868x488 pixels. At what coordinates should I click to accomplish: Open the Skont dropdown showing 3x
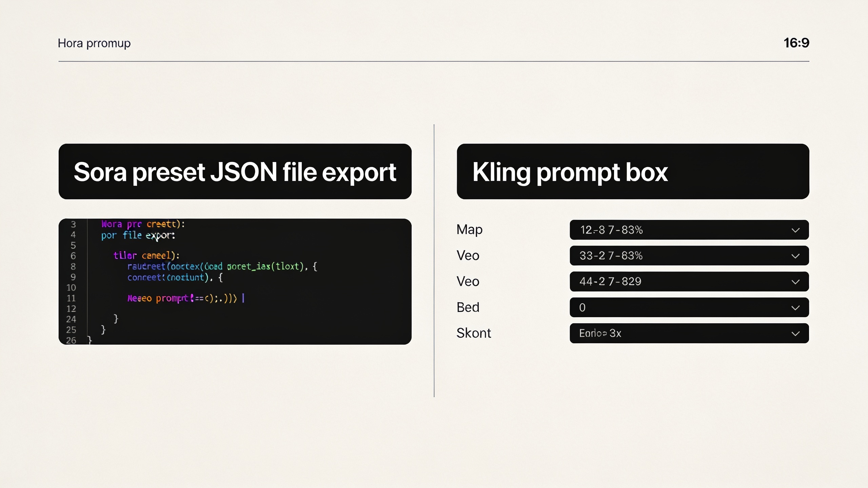click(689, 333)
